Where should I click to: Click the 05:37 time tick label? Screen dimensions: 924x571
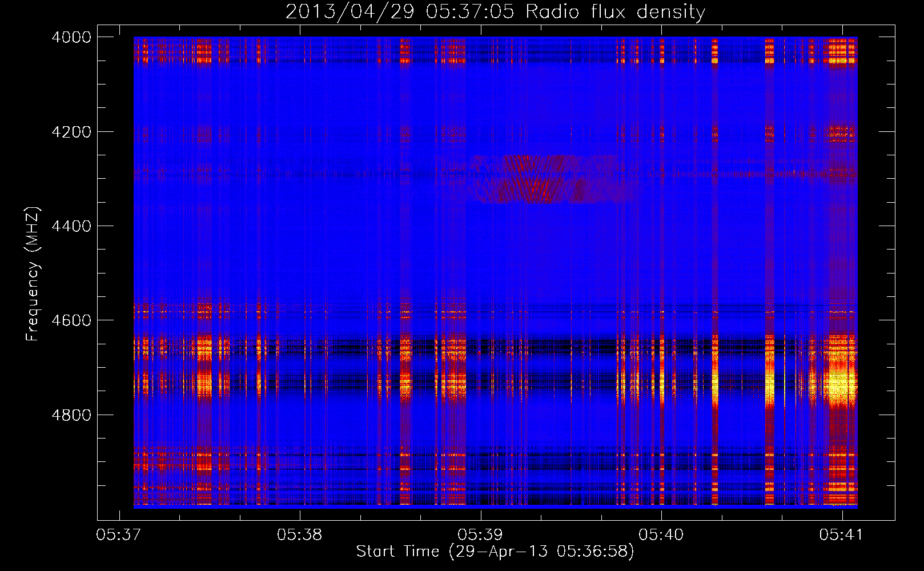click(119, 534)
